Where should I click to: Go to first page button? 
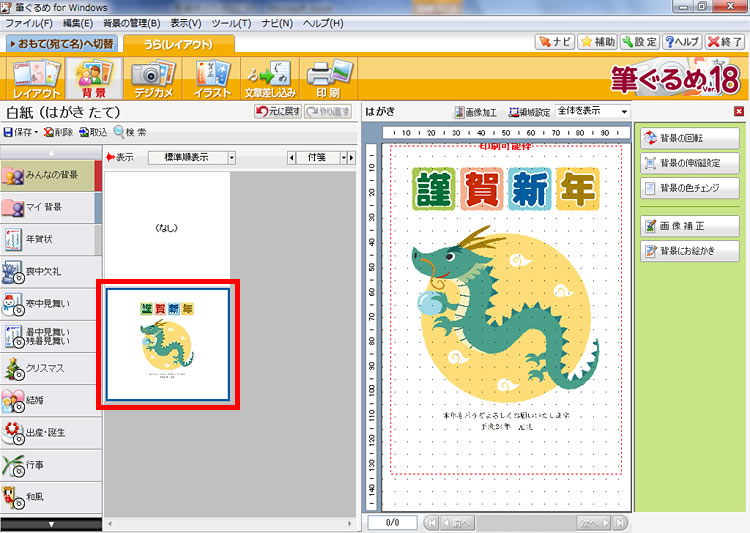(431, 522)
